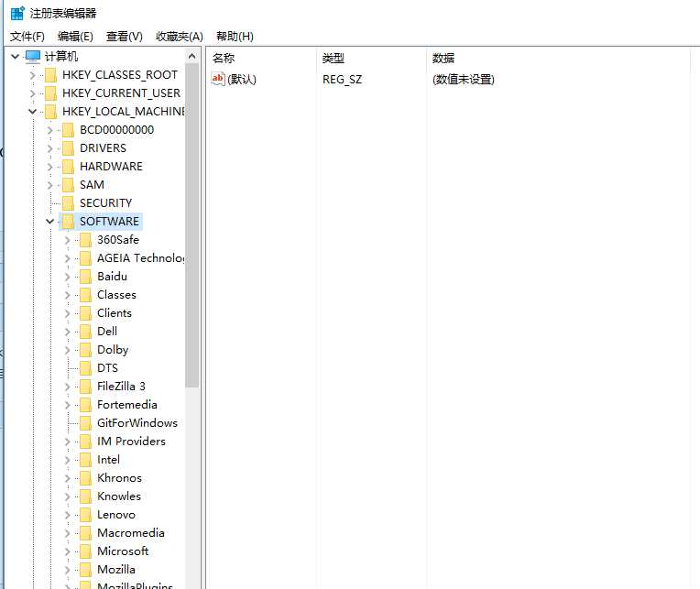Screen dimensions: 700x589
Task: Collapse the SOFTWARE key
Action: [x=50, y=222]
